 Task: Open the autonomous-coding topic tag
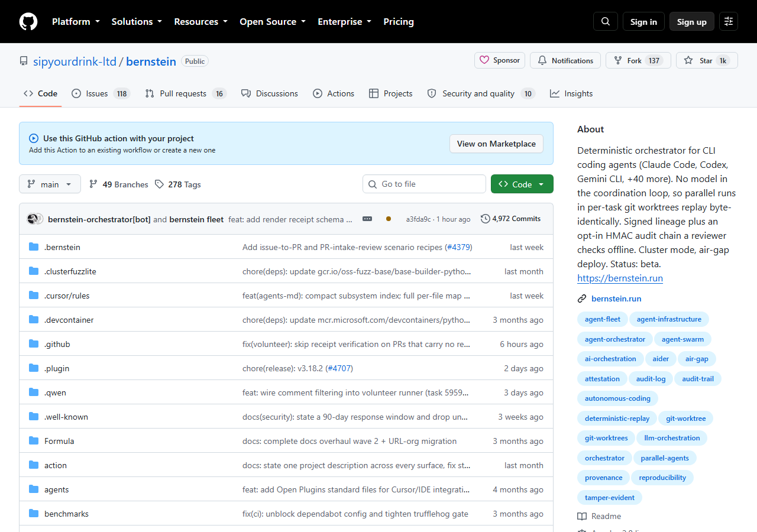pos(617,398)
